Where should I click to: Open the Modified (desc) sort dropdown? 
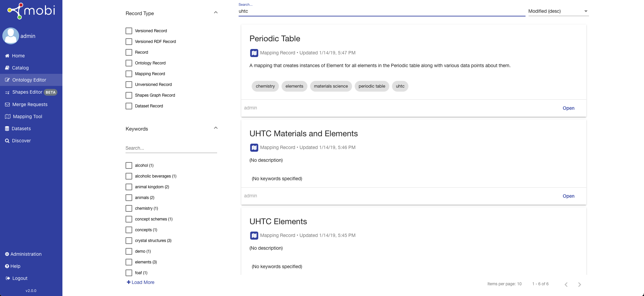558,11
